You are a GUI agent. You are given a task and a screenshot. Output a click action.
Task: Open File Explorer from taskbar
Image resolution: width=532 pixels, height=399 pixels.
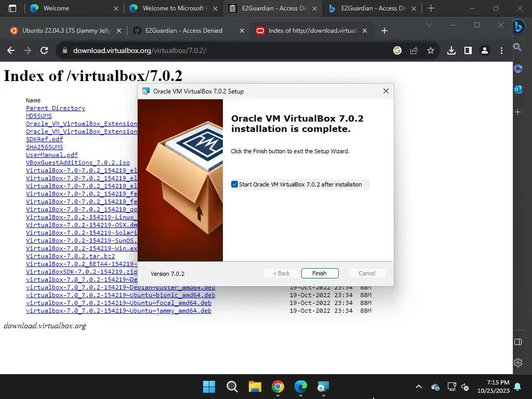[255, 387]
